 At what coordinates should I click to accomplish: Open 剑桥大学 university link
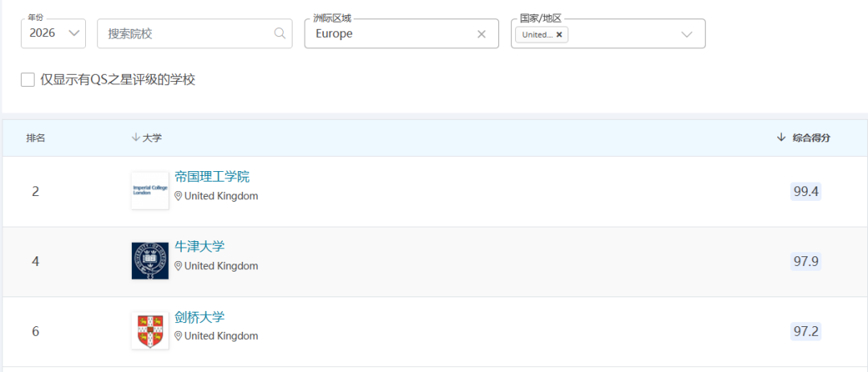(200, 317)
